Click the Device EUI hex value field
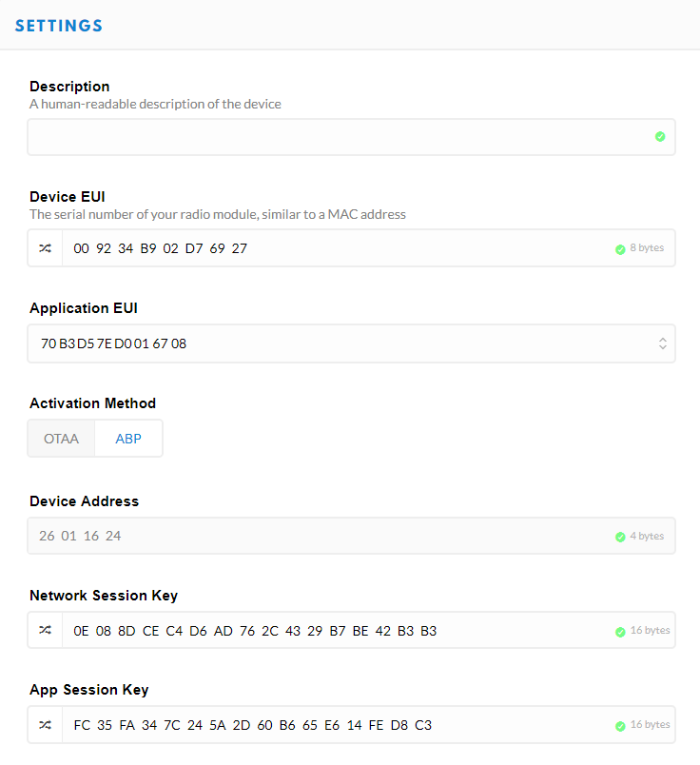Image resolution: width=700 pixels, height=765 pixels. click(333, 248)
